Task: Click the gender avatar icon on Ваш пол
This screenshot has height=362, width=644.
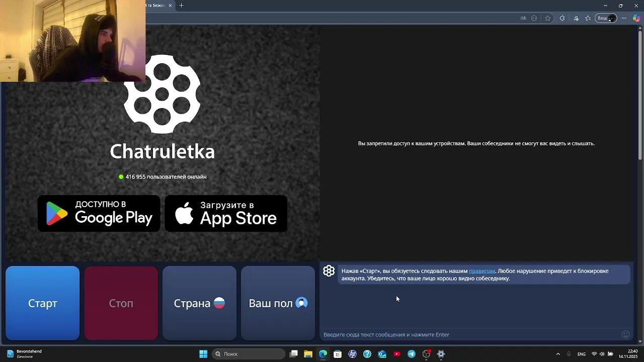Action: (x=301, y=303)
